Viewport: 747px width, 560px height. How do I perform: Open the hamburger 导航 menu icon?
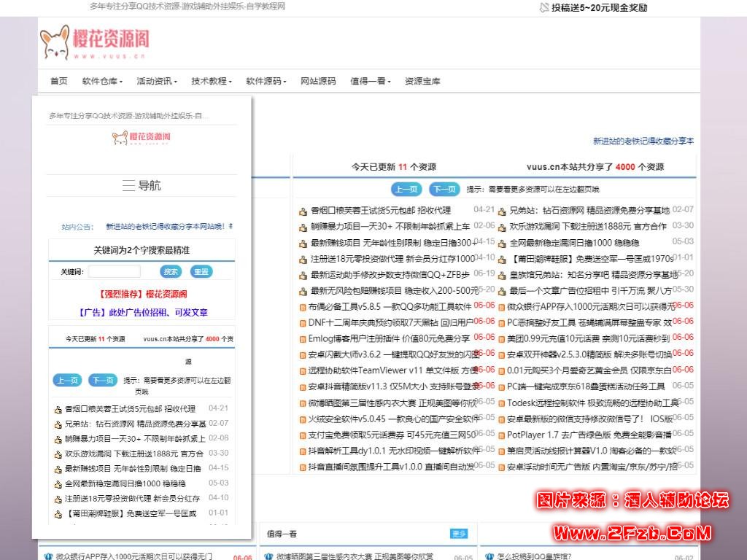(x=128, y=186)
